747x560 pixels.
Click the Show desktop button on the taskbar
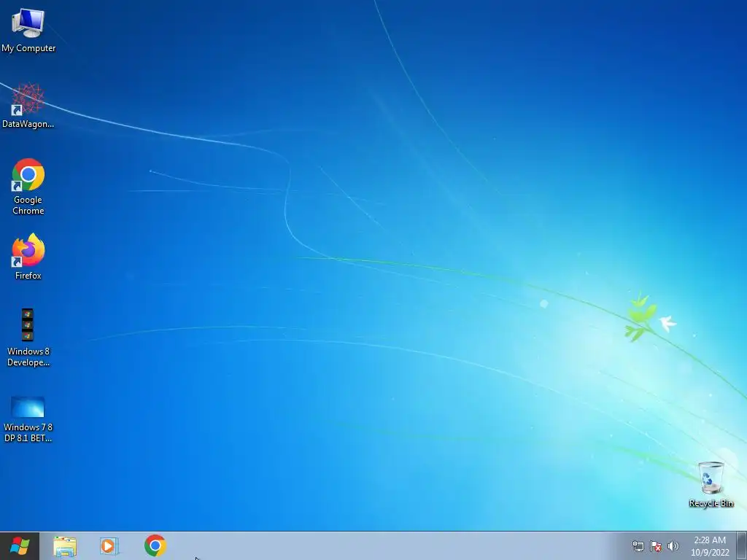click(x=742, y=545)
